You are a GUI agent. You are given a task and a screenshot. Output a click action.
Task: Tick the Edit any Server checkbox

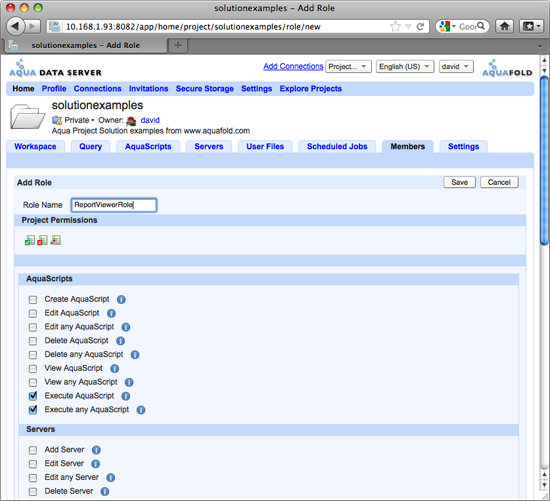(x=33, y=478)
